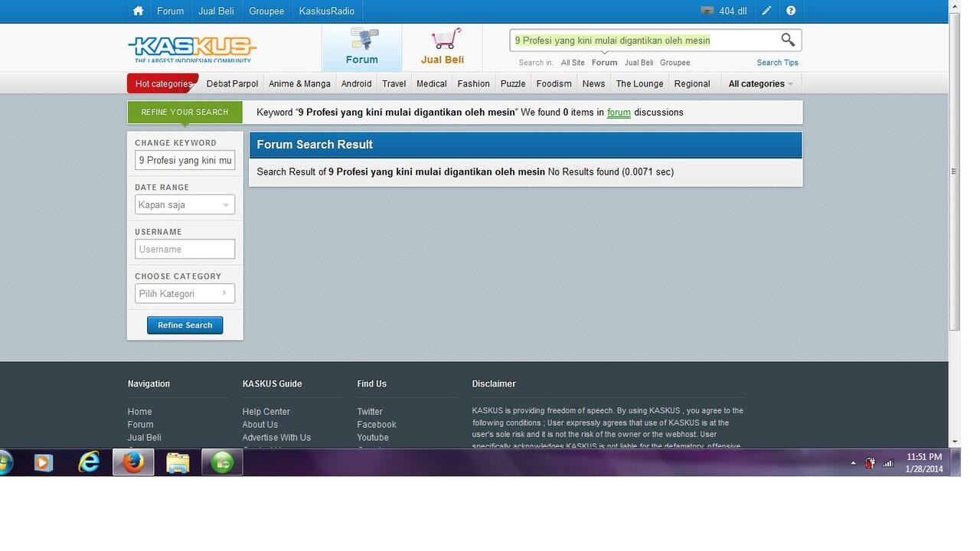Set search scope to All Site

[573, 63]
